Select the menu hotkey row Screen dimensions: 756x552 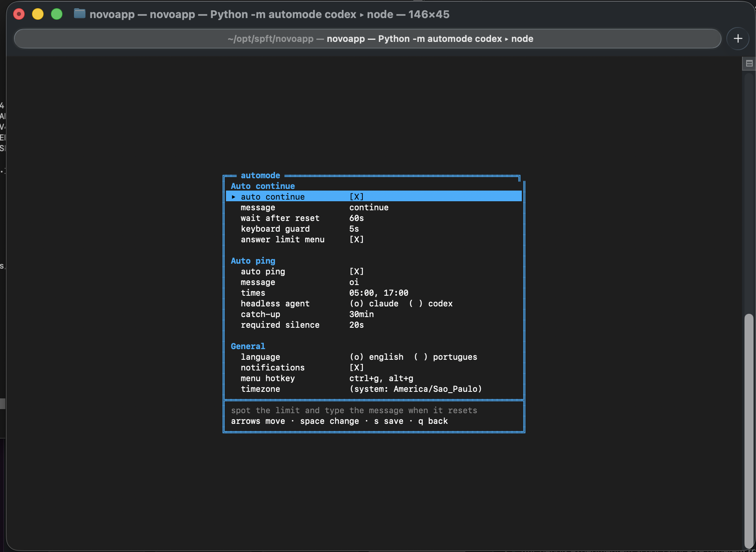[374, 378]
